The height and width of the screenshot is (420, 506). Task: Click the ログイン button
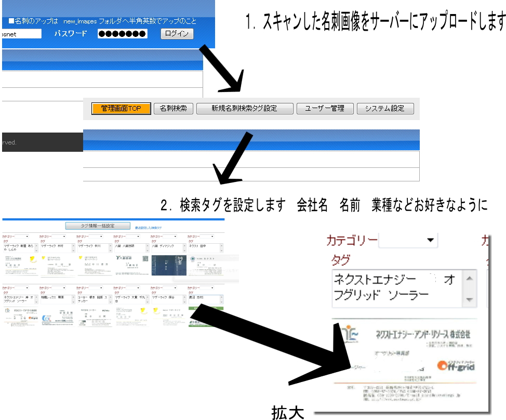(177, 34)
